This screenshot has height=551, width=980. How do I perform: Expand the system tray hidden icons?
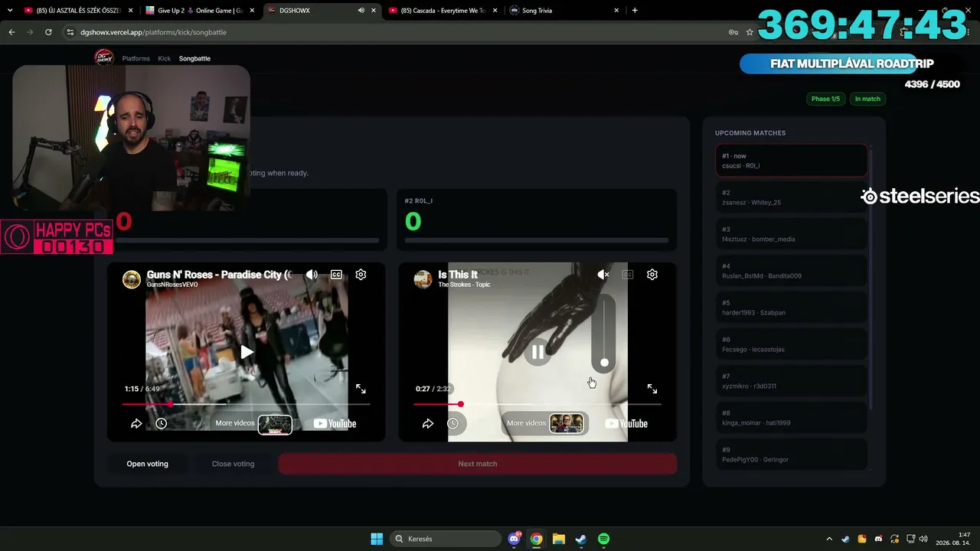829,539
